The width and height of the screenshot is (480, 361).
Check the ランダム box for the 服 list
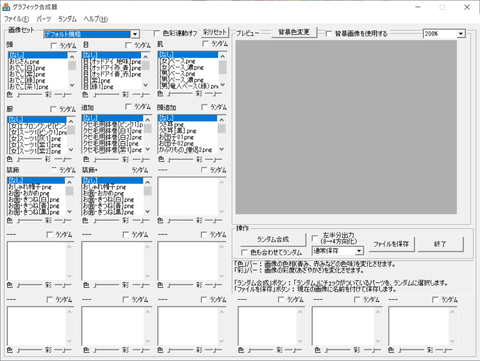[53, 109]
